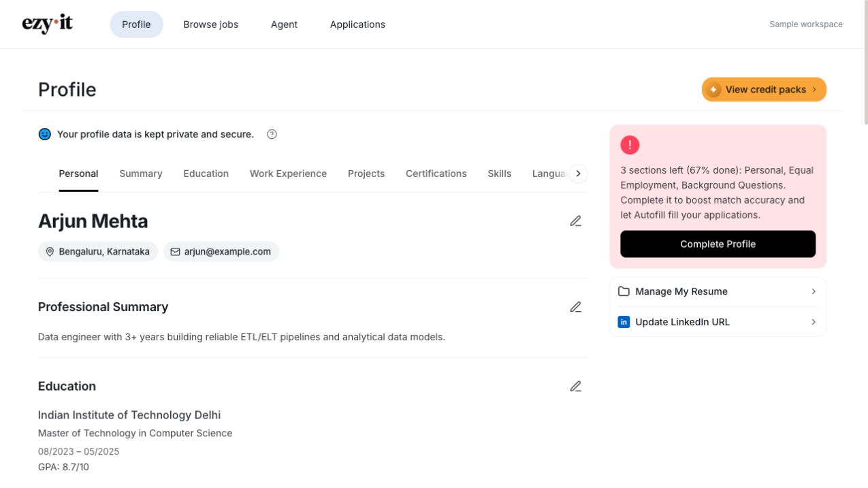Click the smiley face privacy icon
The width and height of the screenshot is (868, 488).
tap(45, 134)
